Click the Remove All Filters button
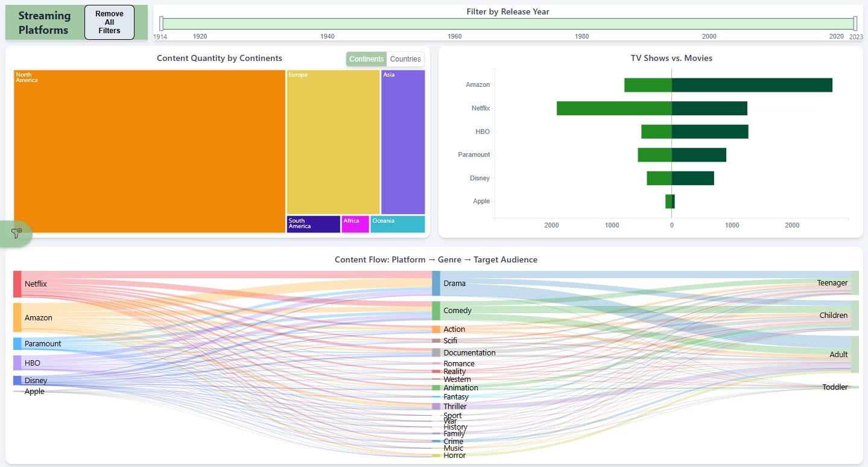The height and width of the screenshot is (467, 868). point(109,22)
